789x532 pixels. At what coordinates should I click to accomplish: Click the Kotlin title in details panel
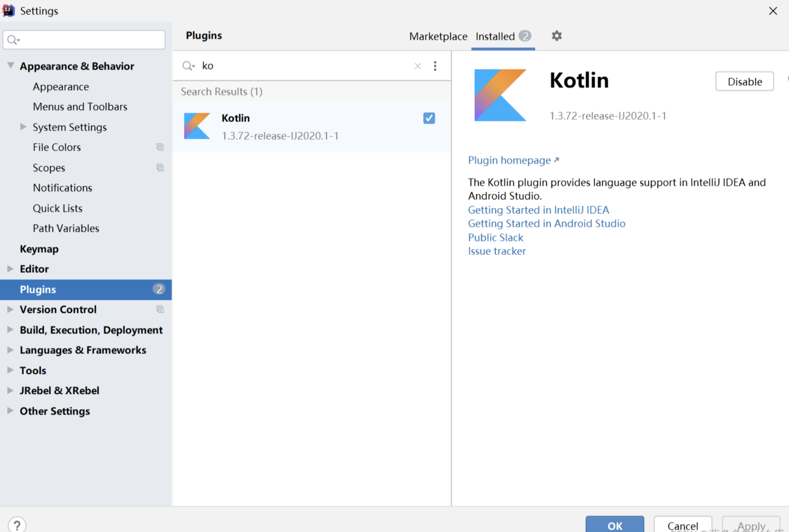[579, 80]
